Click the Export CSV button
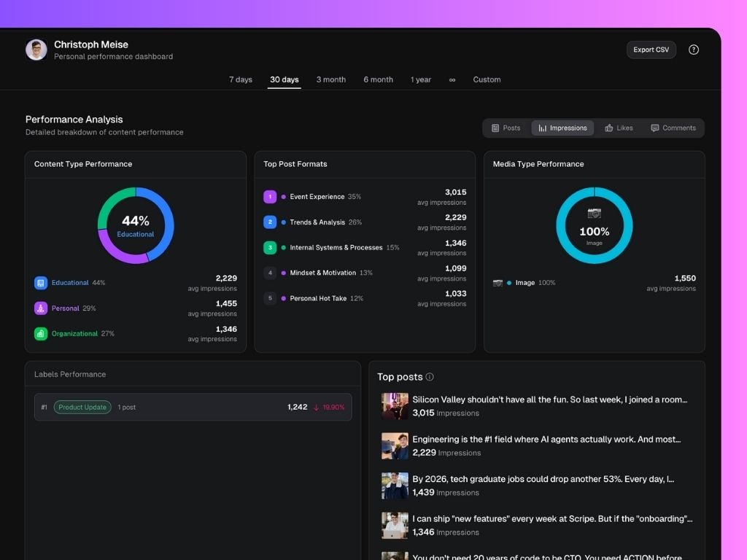Screen dimensions: 747x560 (x=651, y=50)
